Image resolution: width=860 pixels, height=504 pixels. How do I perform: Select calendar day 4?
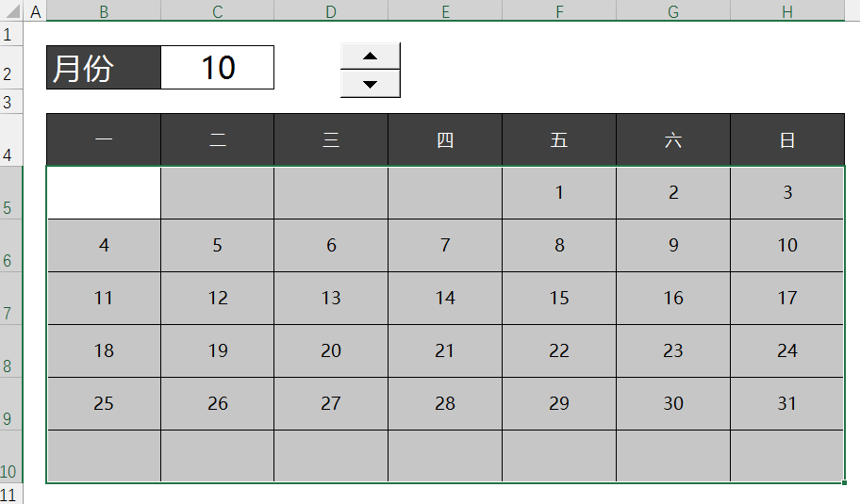[x=104, y=246]
